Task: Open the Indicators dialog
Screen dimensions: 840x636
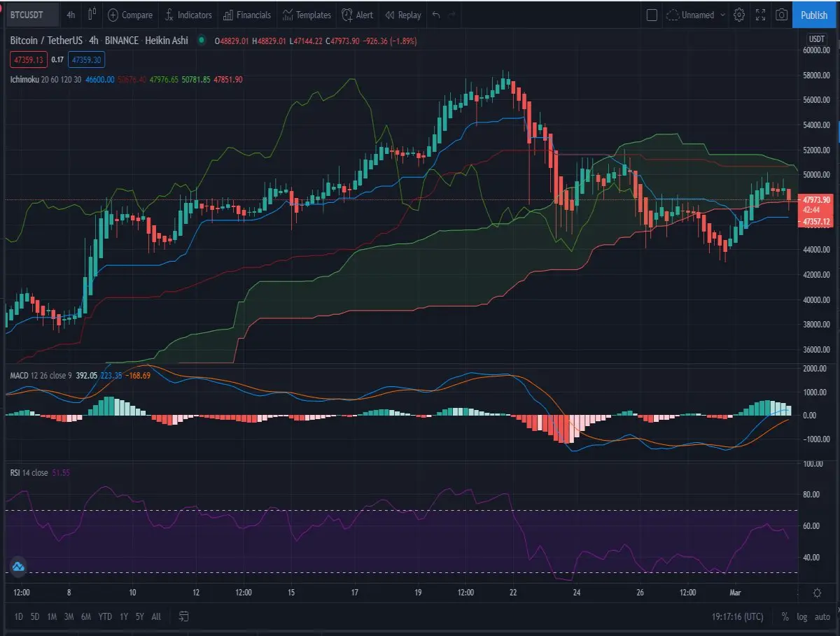Action: 187,15
